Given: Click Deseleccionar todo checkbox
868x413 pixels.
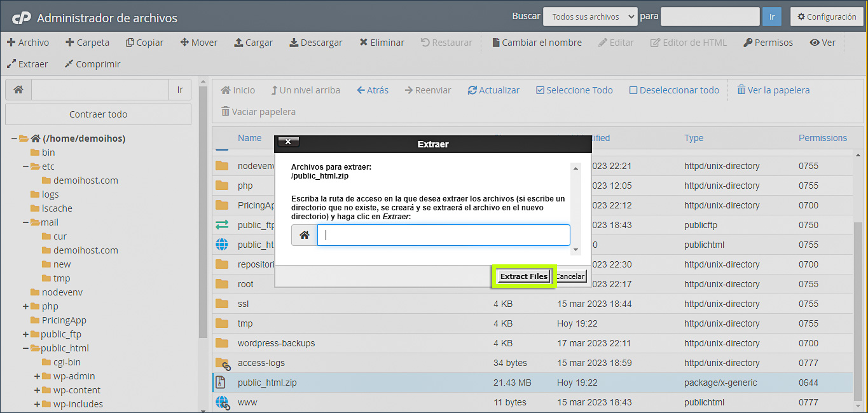Looking at the screenshot, I should pos(633,90).
